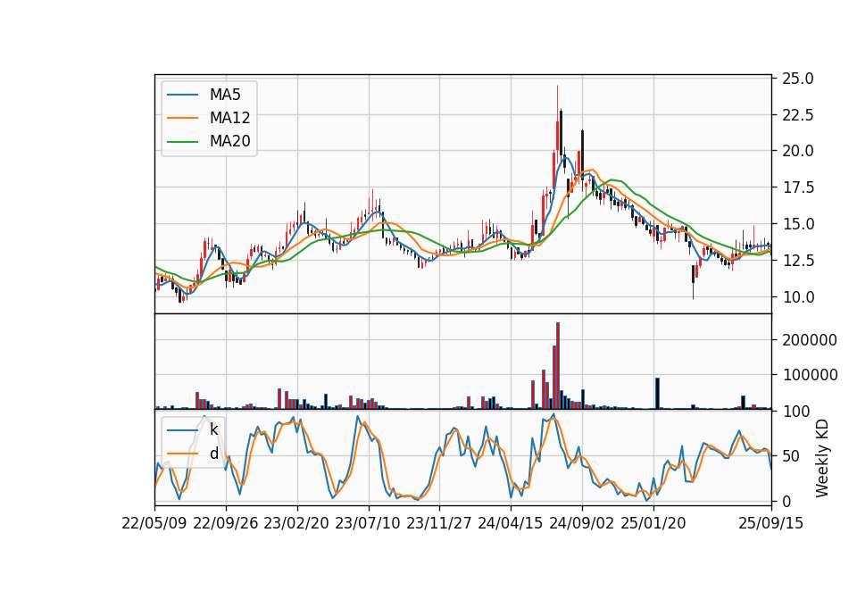Click the 12.5 price axis label
Image resolution: width=857 pixels, height=616 pixels.
[x=798, y=261]
